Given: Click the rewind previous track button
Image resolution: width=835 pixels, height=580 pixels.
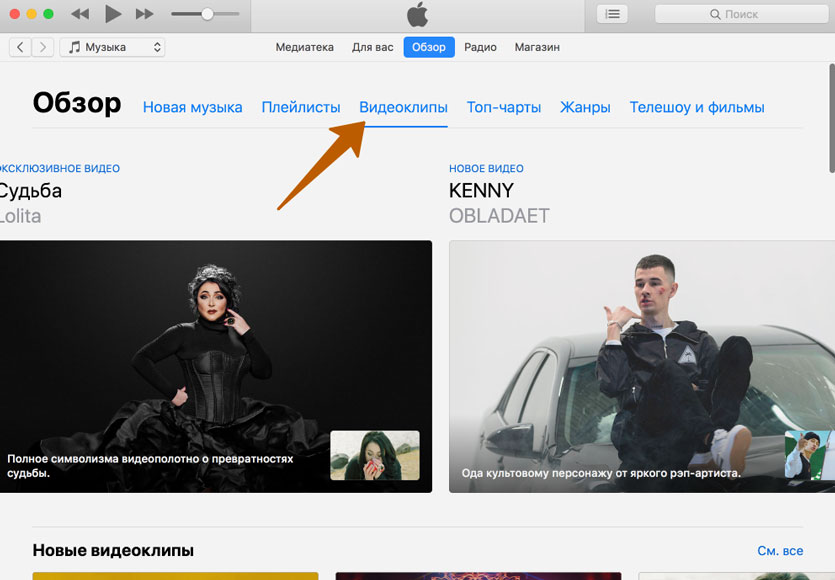Looking at the screenshot, I should [80, 14].
